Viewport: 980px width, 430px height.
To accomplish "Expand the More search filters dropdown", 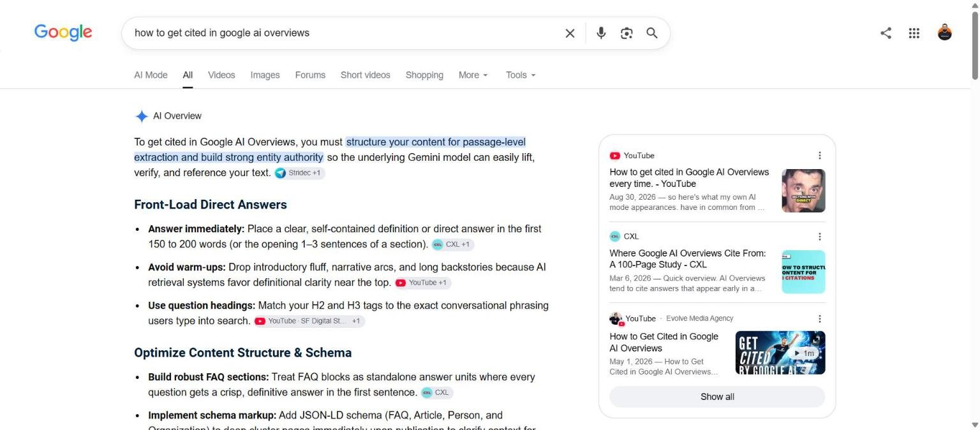I will (473, 75).
